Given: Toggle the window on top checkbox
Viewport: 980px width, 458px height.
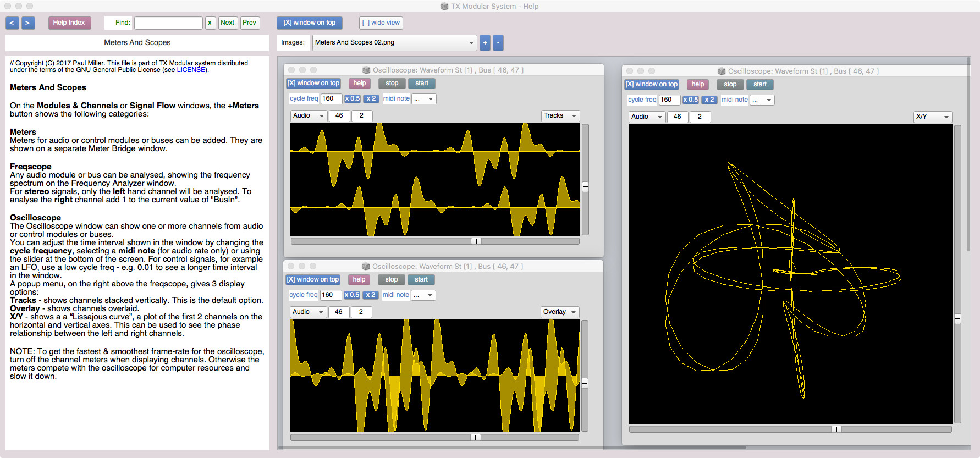Looking at the screenshot, I should 309,23.
